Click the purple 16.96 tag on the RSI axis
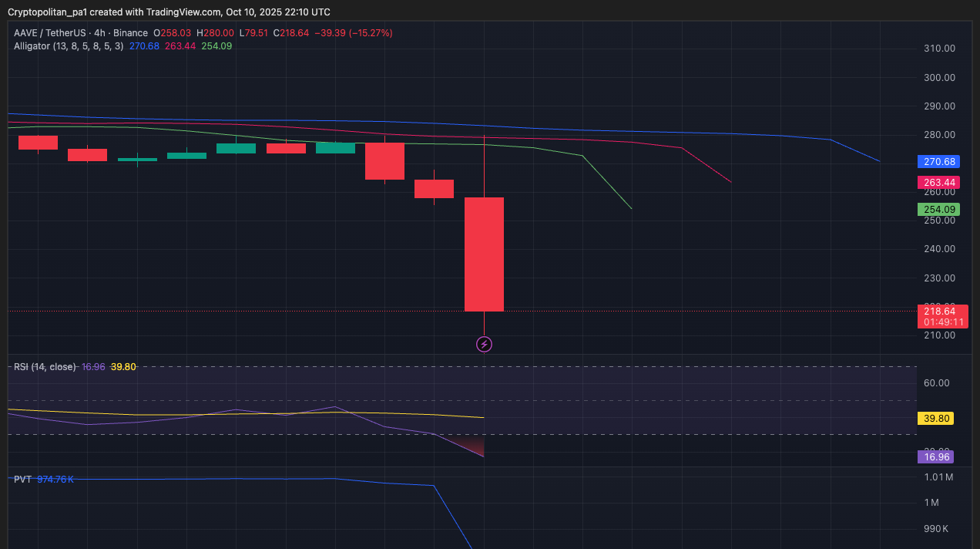 936,456
